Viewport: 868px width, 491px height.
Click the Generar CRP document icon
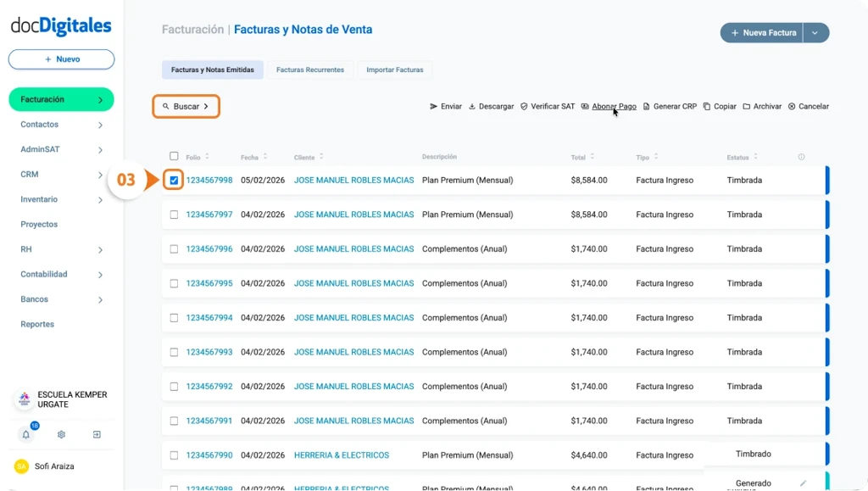click(x=647, y=107)
